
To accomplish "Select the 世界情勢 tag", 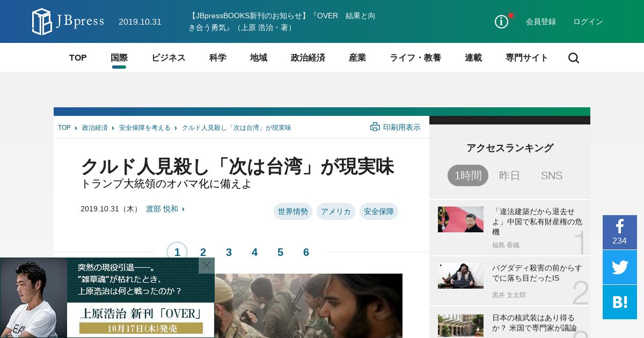I will click(293, 211).
